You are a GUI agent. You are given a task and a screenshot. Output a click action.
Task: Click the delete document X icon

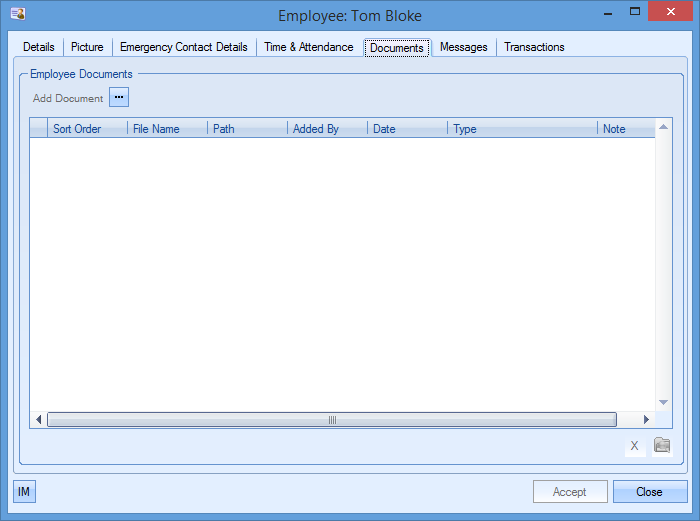click(634, 446)
